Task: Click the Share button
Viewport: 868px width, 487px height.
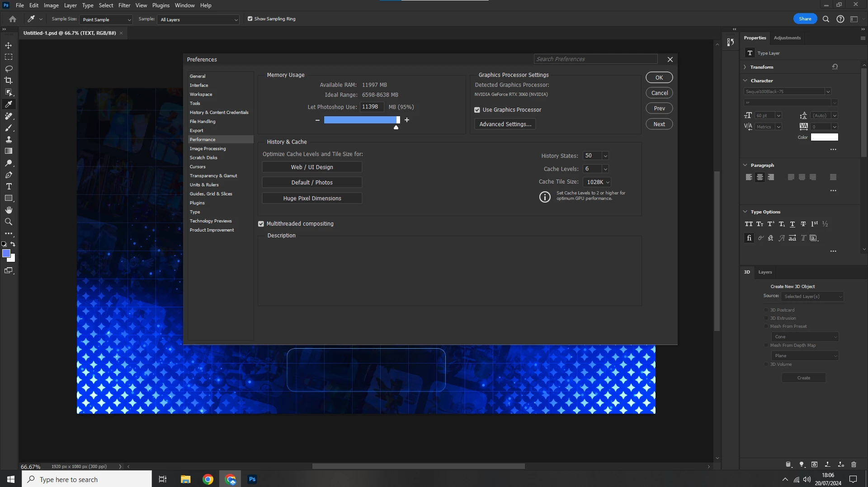Action: (805, 19)
